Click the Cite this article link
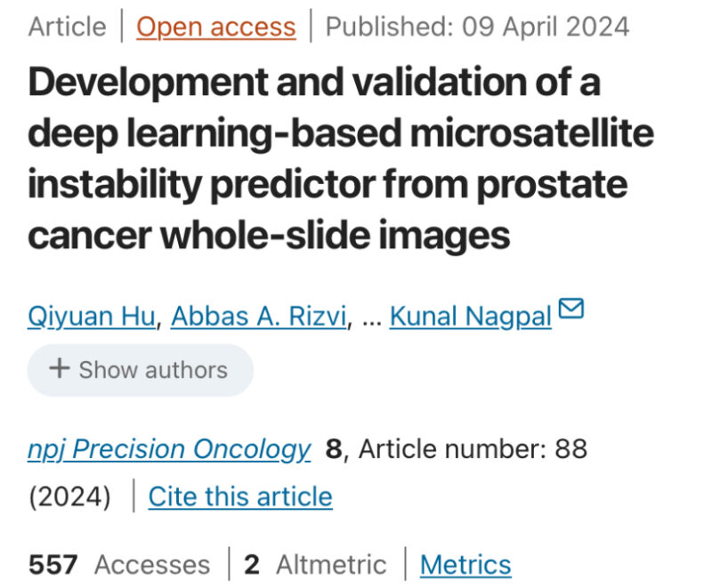 coord(240,496)
